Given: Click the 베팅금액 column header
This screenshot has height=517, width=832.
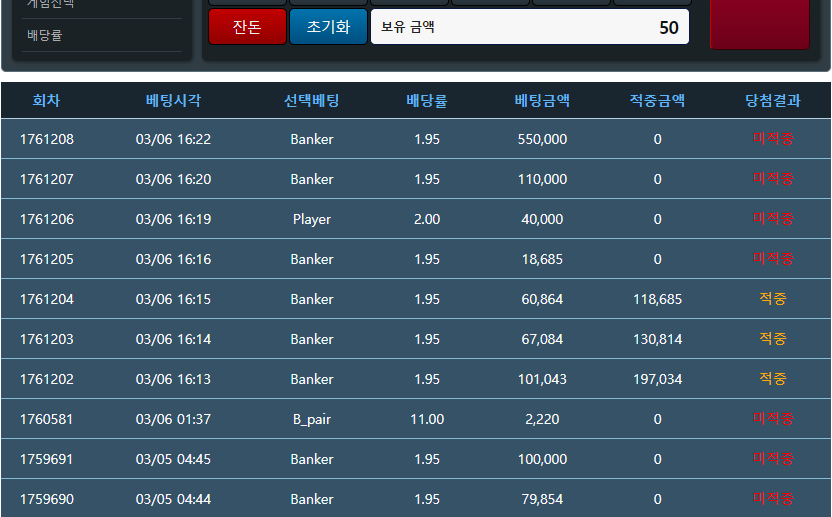Looking at the screenshot, I should [x=542, y=100].
